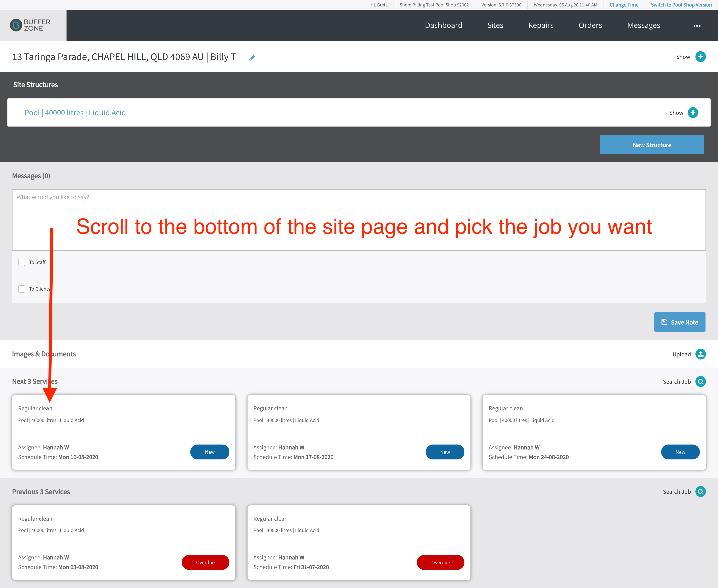Click the Save Note button
718x588 pixels.
pyautogui.click(x=679, y=322)
